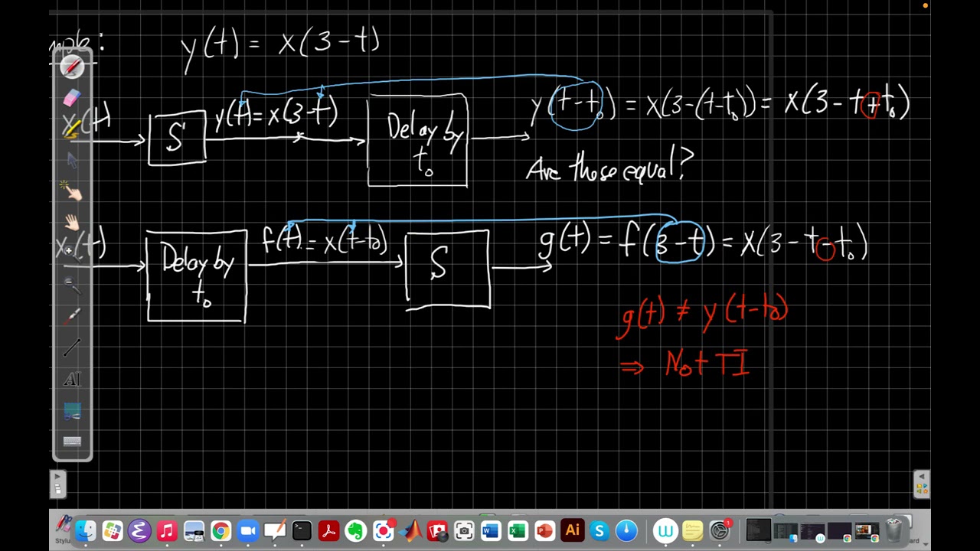Open Adobe Acrobat in the Dock
The image size is (980, 551).
[x=328, y=530]
